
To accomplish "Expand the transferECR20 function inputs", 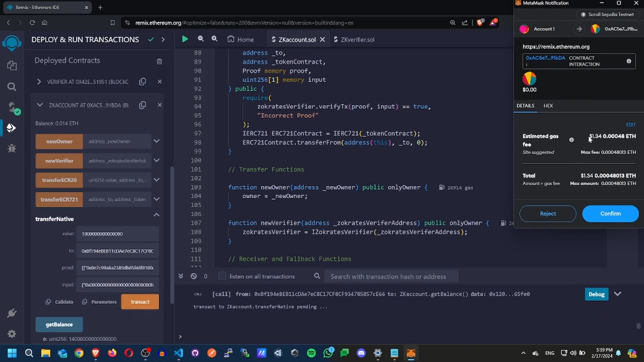I will tap(156, 180).
